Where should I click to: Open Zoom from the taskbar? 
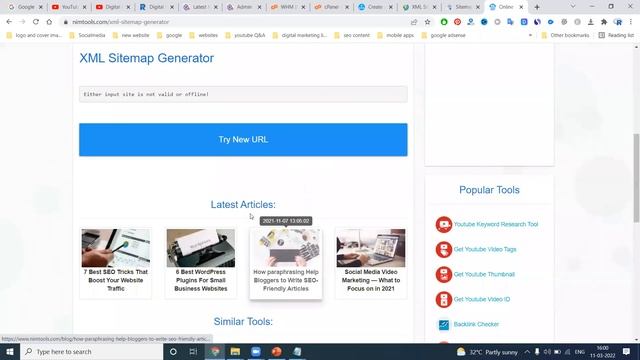(x=256, y=351)
